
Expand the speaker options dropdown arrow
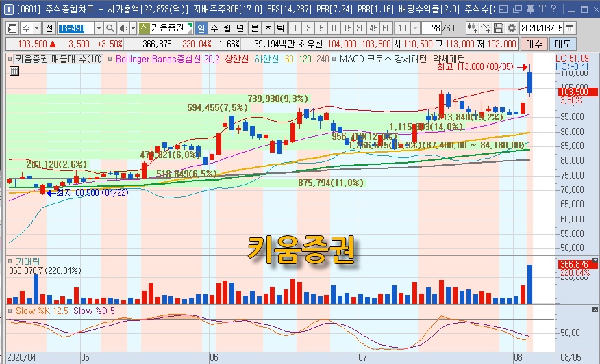(133, 28)
